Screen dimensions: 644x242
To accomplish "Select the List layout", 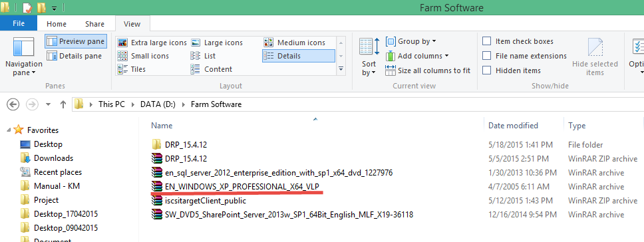I will click(203, 56).
